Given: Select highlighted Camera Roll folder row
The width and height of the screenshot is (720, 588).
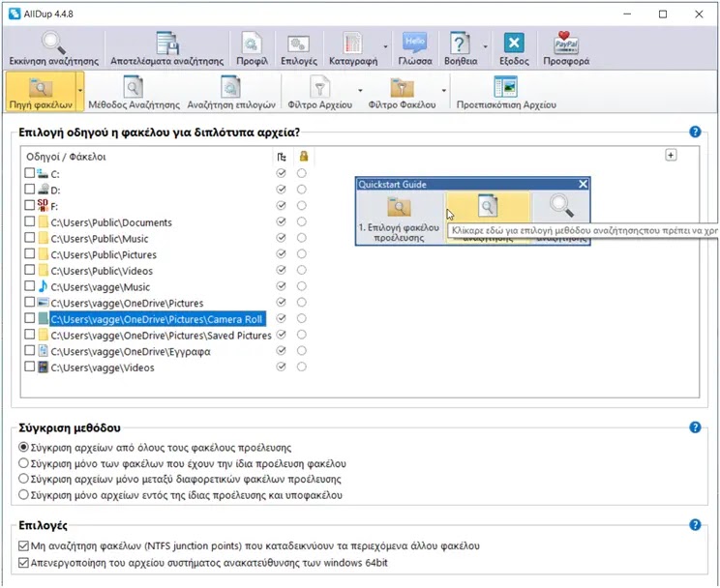Looking at the screenshot, I should tap(158, 319).
